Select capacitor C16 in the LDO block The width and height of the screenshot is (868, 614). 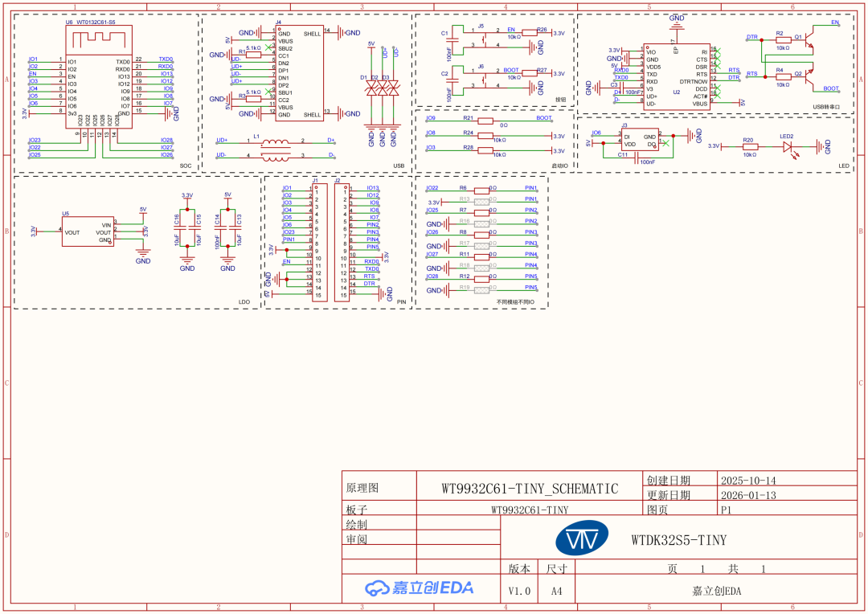(x=178, y=226)
